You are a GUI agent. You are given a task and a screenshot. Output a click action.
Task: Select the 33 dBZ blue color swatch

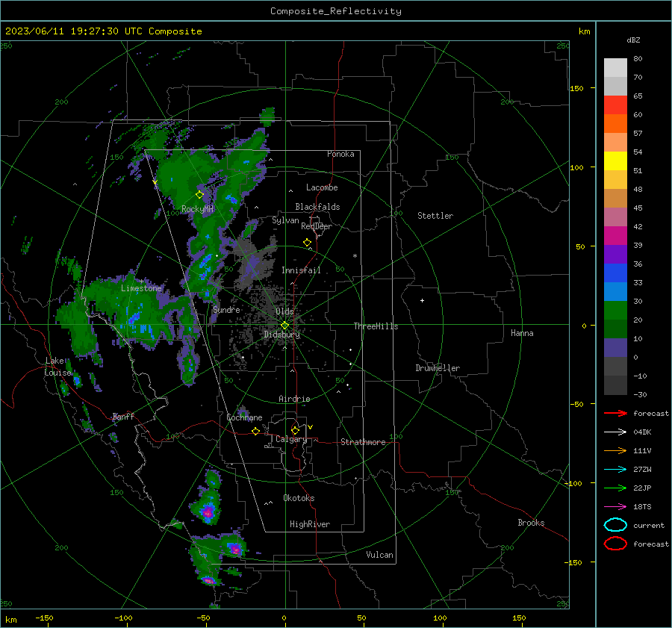tap(615, 273)
